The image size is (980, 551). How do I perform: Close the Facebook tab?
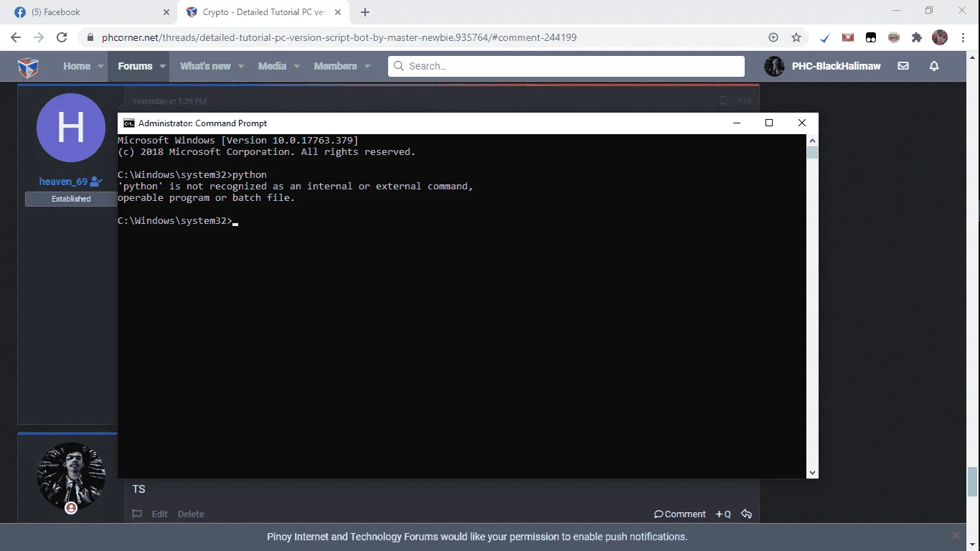click(x=166, y=12)
